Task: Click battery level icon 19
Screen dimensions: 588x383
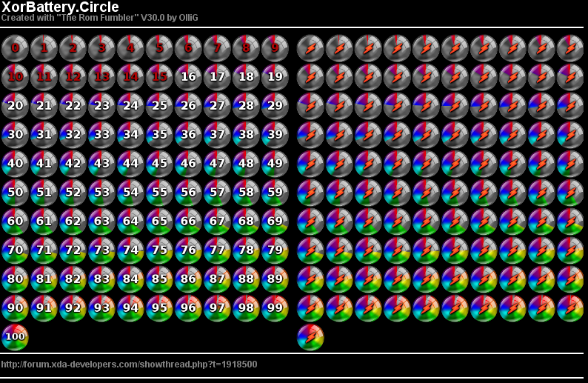Action: pyautogui.click(x=275, y=77)
